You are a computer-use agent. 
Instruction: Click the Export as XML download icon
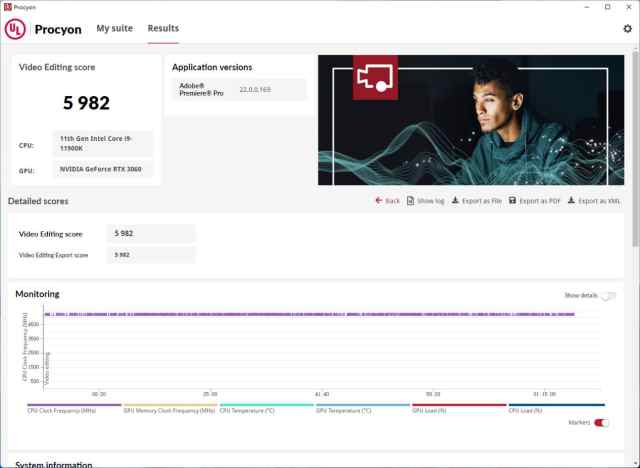click(x=571, y=200)
